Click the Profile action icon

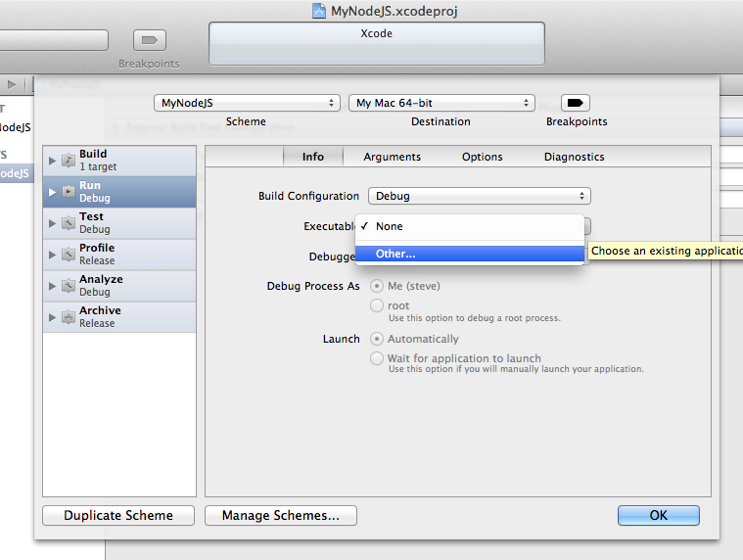(x=69, y=255)
